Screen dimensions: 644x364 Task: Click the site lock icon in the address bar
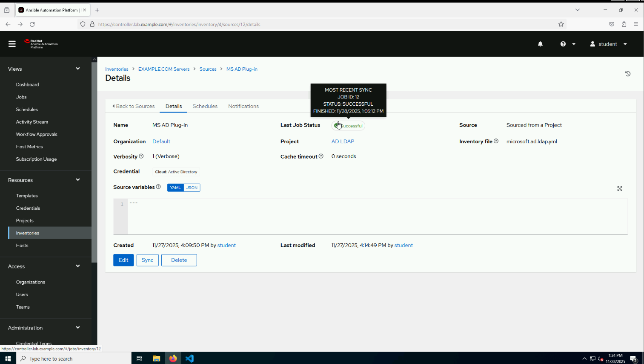(x=92, y=24)
